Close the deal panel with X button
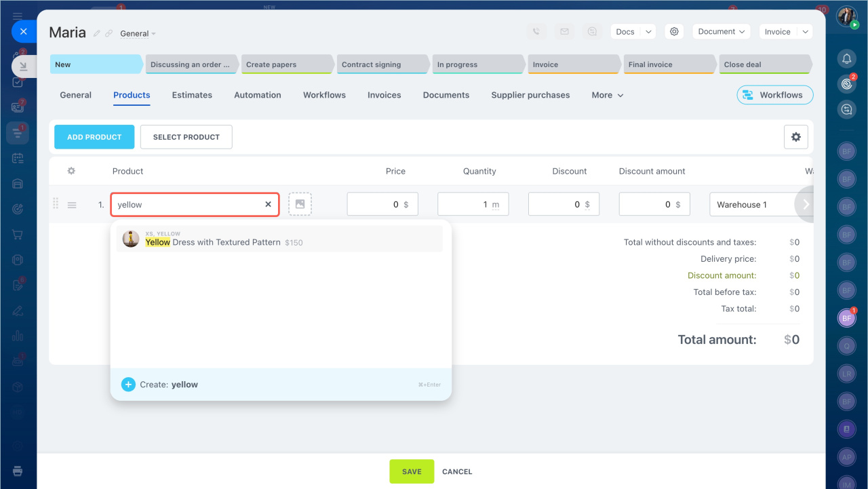Screen dimensions: 868x489 coord(24,31)
